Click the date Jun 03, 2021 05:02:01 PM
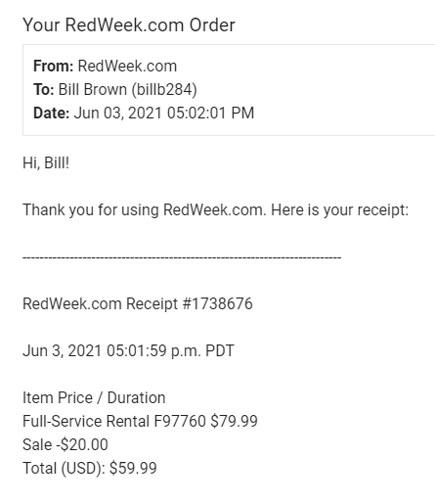 pyautogui.click(x=164, y=114)
